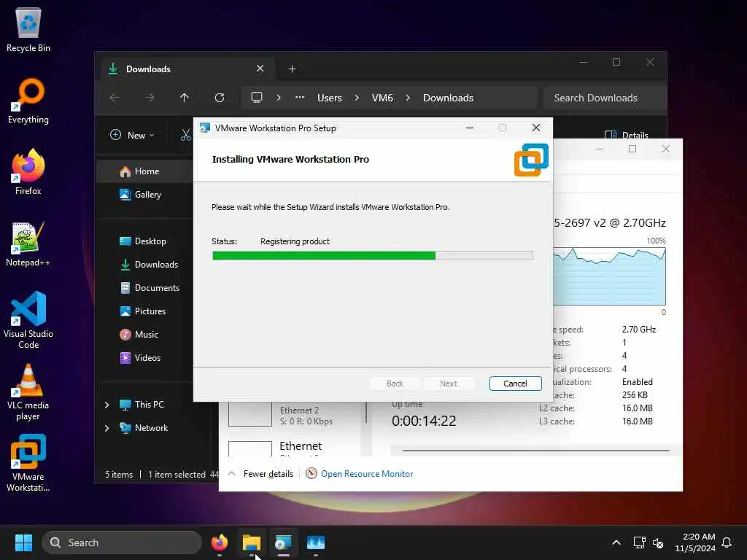Select Gallery in the Explorer sidebar
Viewport: 747px width, 560px height.
pos(147,194)
